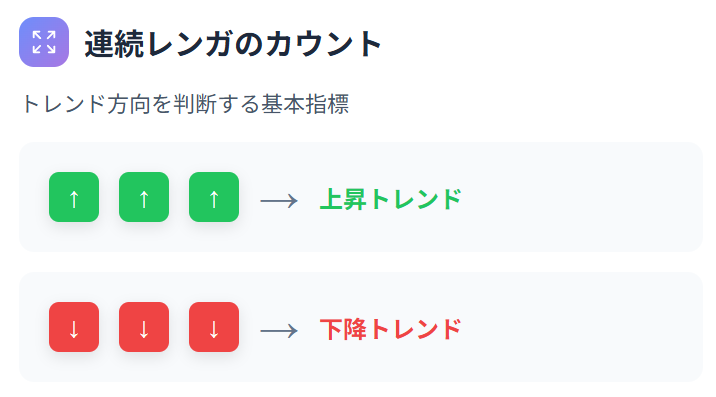The height and width of the screenshot is (397, 716).
Task: Click empty area of the downtrend panel
Action: click(580, 327)
